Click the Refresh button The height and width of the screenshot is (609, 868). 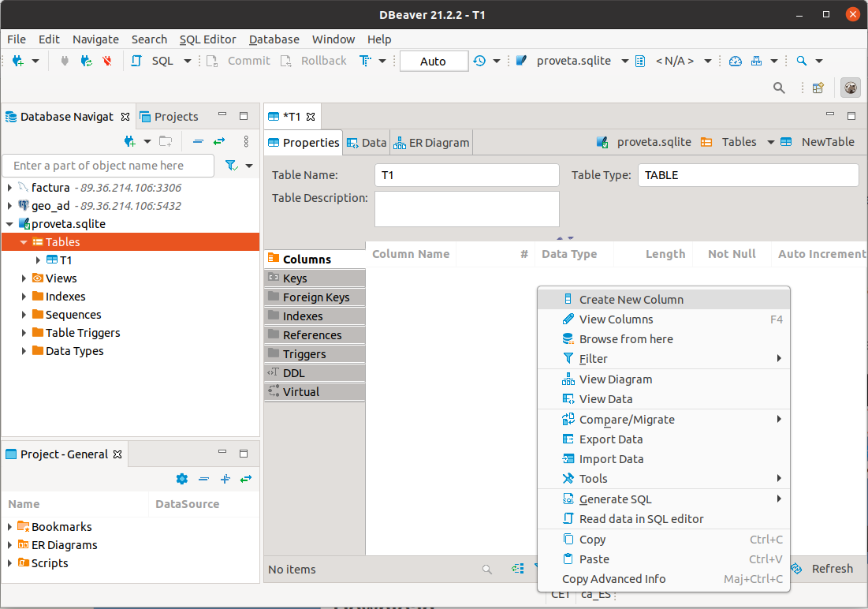823,569
